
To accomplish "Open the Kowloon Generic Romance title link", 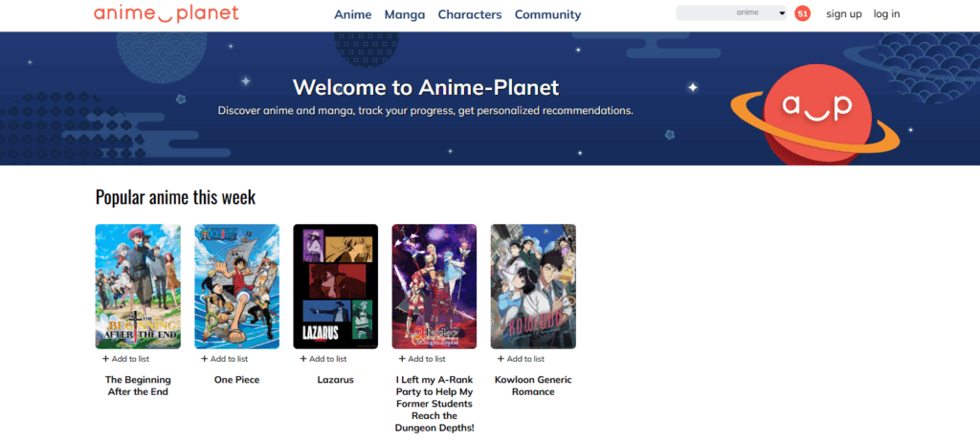I will [x=533, y=386].
